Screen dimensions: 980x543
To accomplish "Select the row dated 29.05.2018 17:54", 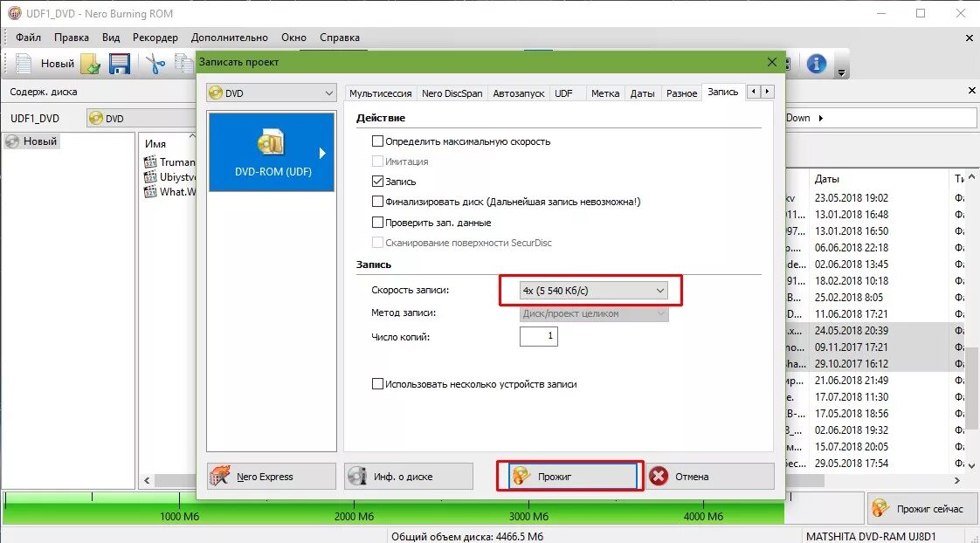I will tap(851, 463).
